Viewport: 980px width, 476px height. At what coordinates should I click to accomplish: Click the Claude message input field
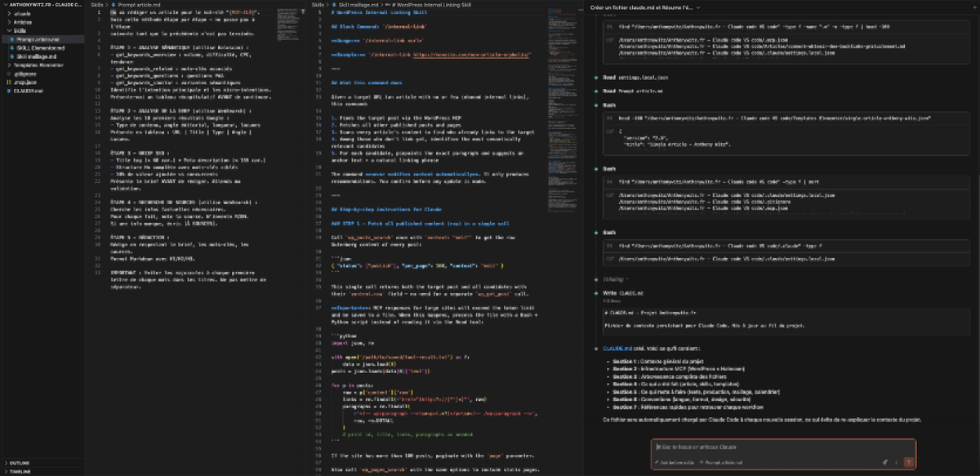click(x=784, y=447)
